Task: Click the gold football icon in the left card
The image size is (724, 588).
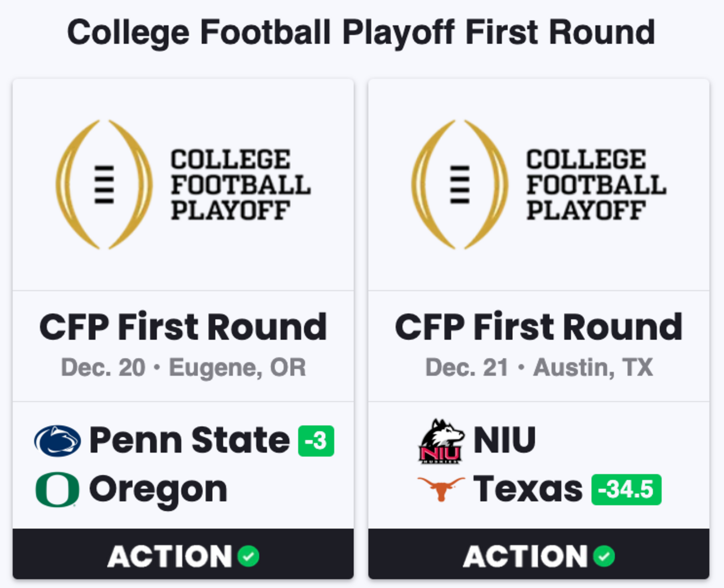Action: click(x=104, y=184)
